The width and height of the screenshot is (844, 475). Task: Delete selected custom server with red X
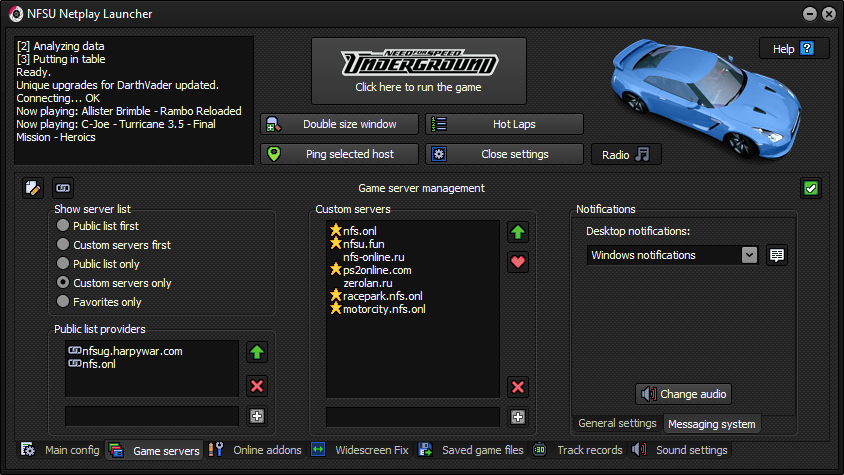518,387
